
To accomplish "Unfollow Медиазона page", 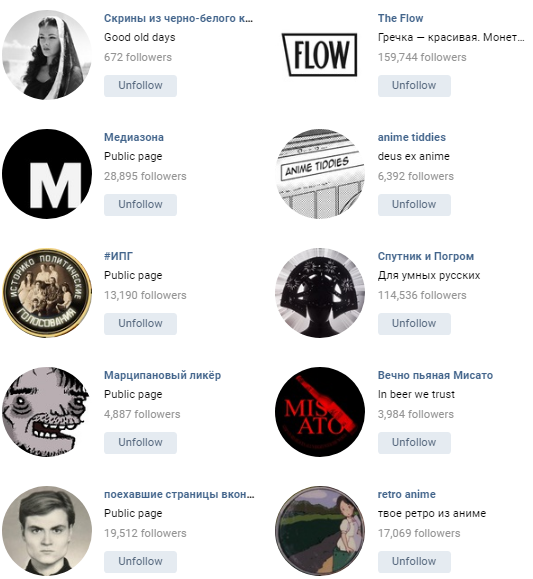I will coord(140,205).
